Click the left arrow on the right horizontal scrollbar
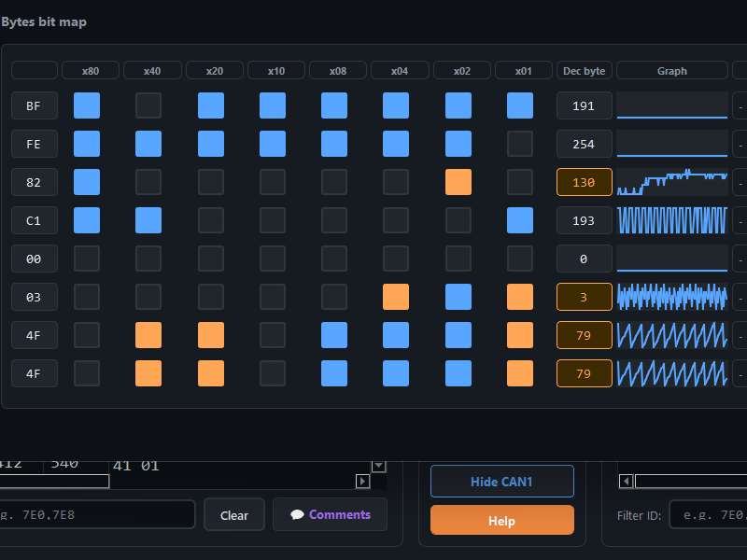 pyautogui.click(x=627, y=482)
